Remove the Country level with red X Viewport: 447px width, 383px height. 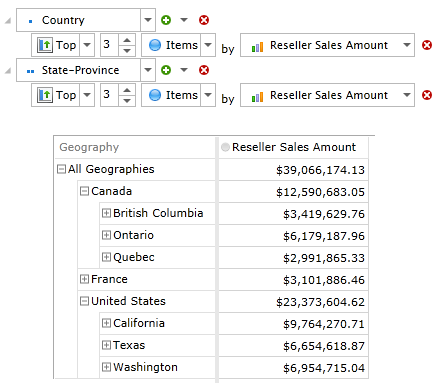tap(204, 20)
